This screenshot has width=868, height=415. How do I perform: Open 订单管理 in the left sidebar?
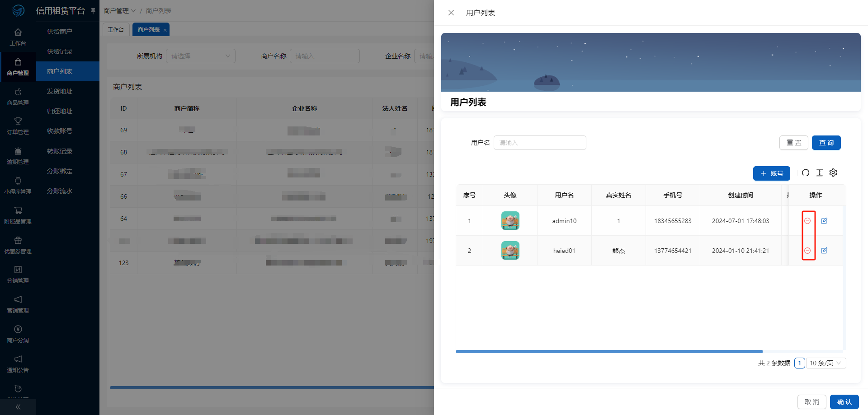[x=18, y=126]
